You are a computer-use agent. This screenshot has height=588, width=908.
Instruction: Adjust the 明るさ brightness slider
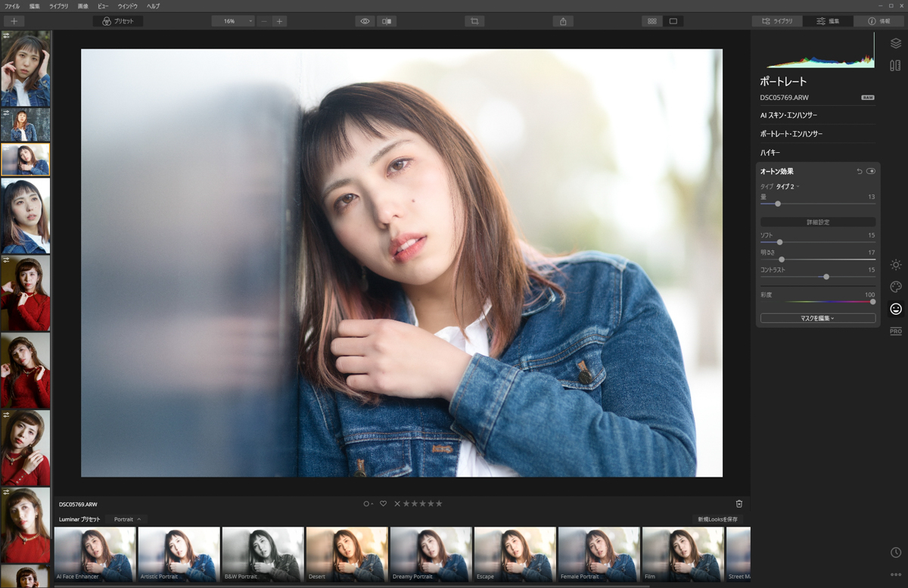click(818, 260)
